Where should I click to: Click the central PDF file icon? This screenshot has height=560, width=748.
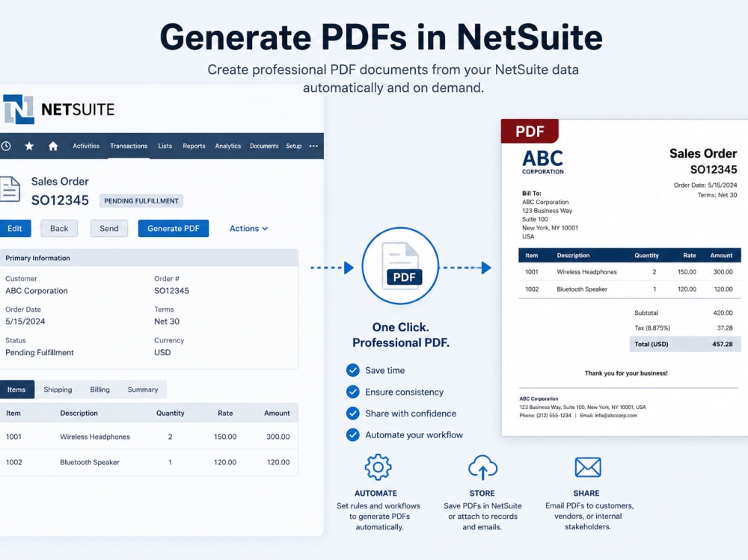pyautogui.click(x=401, y=265)
